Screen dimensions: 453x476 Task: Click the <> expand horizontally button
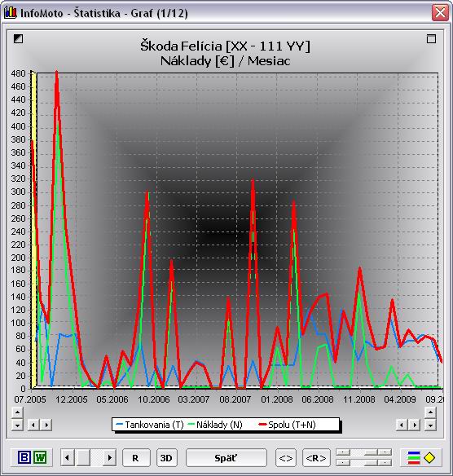coord(286,458)
